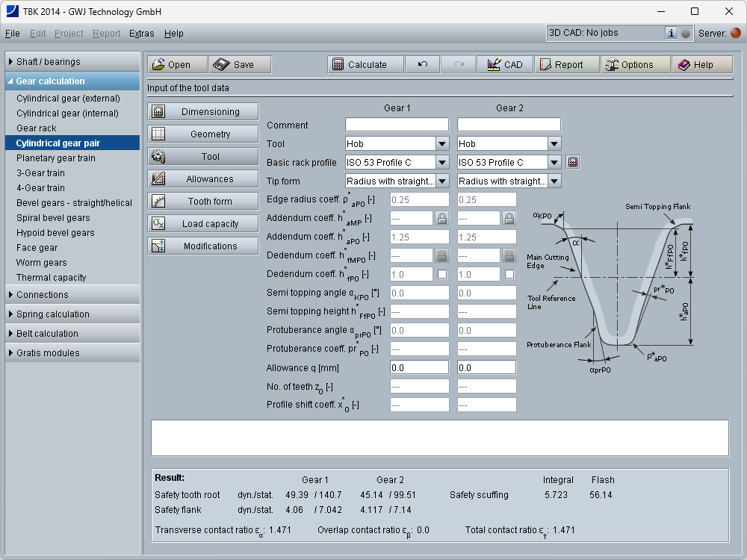This screenshot has height=560, width=747.
Task: Toggle Gear 1 addendum coefficient lock
Action: click(x=442, y=218)
